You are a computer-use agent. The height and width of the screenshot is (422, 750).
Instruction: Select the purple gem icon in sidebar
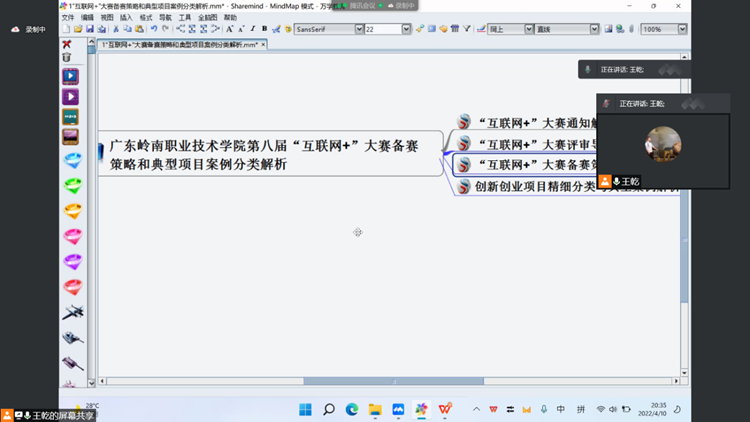(73, 262)
